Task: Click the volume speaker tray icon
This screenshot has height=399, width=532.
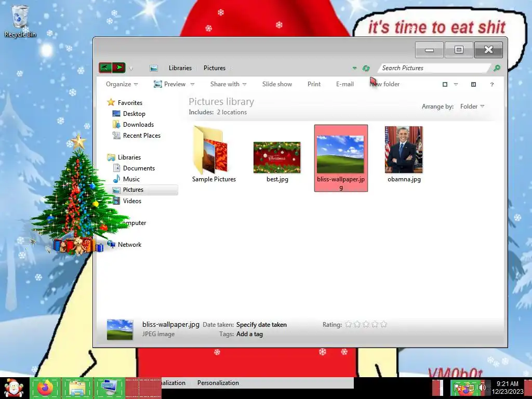Action: pyautogui.click(x=482, y=387)
